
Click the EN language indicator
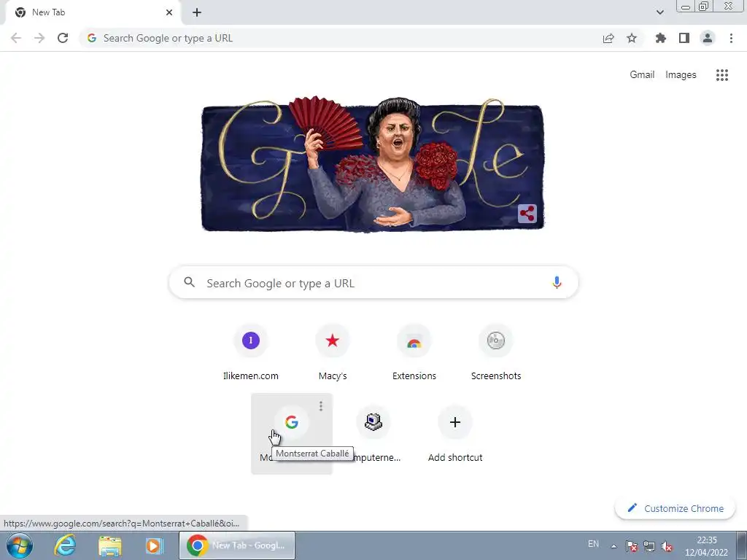click(593, 544)
